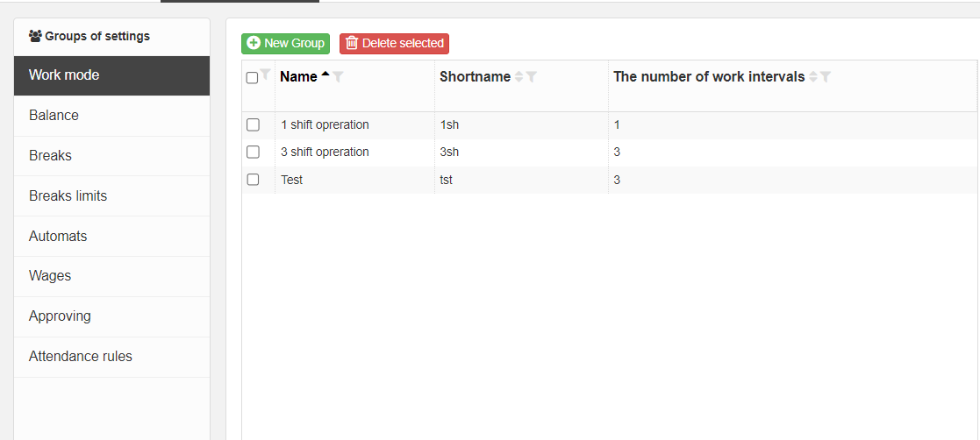980x440 pixels.
Task: Check the box for the Test row
Action: point(253,180)
